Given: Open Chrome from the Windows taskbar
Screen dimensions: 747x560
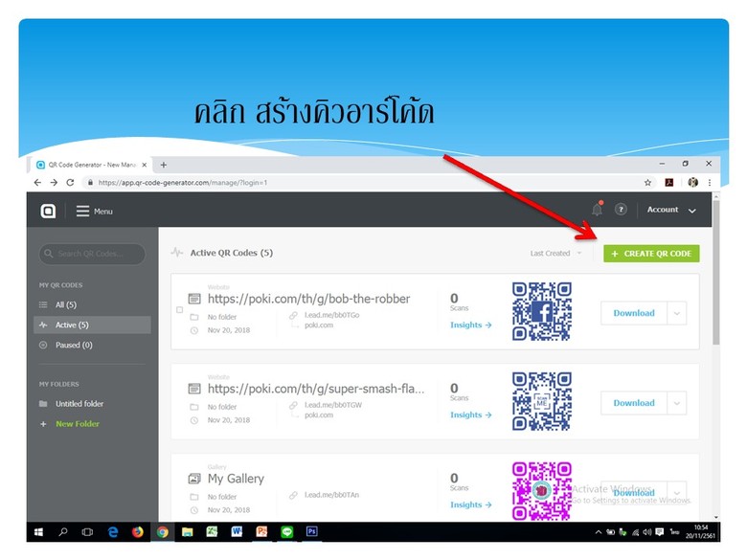Looking at the screenshot, I should pyautogui.click(x=162, y=532).
